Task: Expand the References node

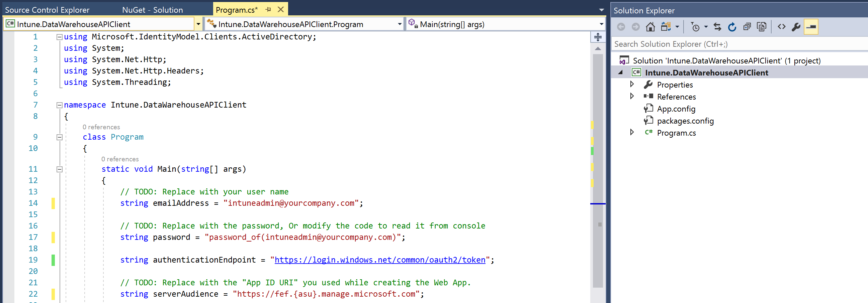Action: (632, 96)
